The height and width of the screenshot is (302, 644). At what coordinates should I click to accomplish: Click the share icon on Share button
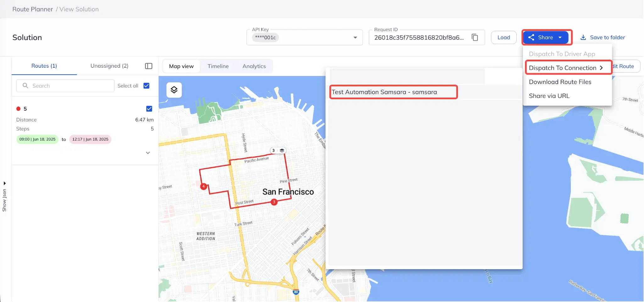pos(531,37)
